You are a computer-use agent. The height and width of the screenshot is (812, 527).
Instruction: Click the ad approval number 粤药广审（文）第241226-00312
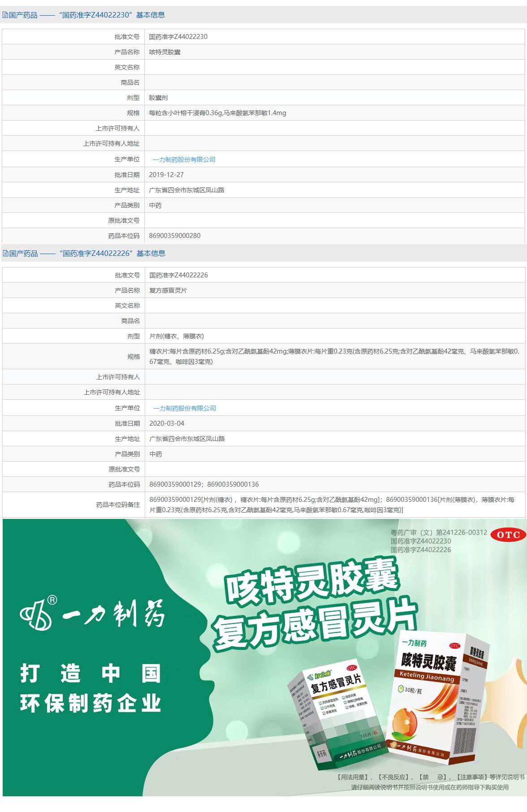coord(439,532)
